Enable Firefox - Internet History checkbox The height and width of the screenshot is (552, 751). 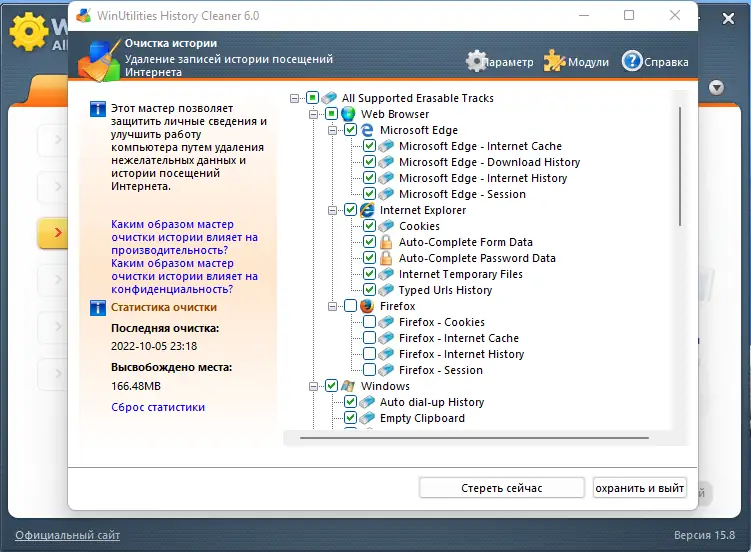tap(369, 354)
